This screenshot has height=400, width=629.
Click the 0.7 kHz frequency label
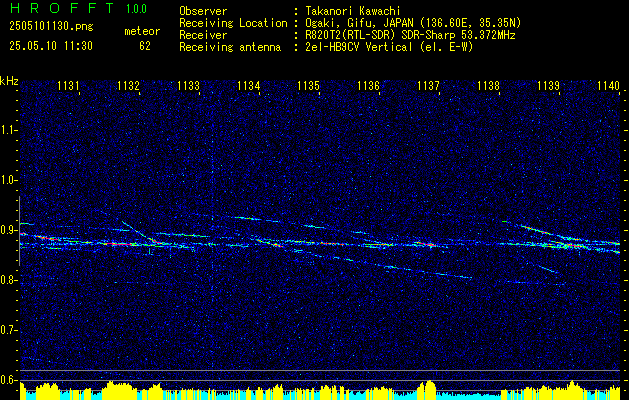(x=7, y=330)
